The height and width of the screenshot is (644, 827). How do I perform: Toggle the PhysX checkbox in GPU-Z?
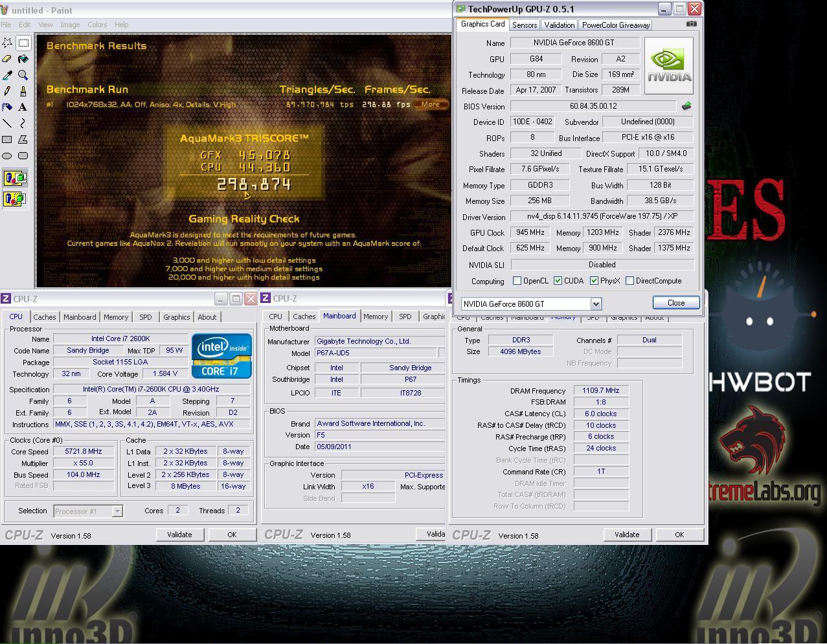click(594, 281)
